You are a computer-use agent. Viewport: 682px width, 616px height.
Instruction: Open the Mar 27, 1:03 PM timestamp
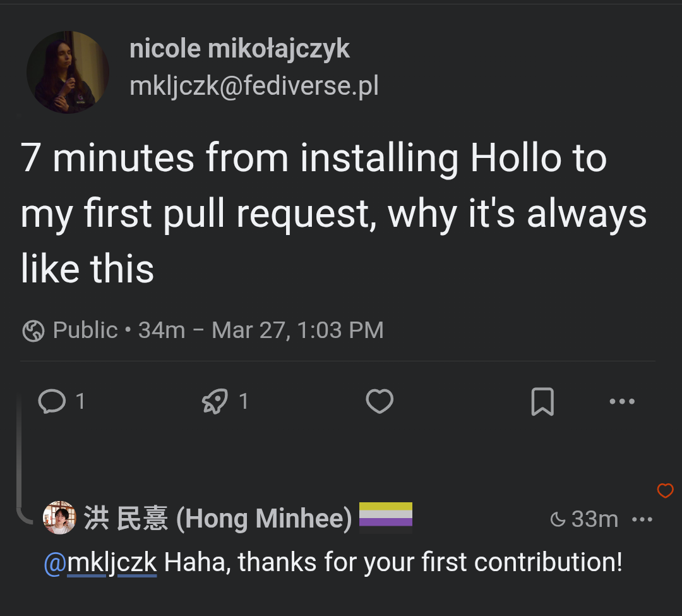[x=297, y=330]
